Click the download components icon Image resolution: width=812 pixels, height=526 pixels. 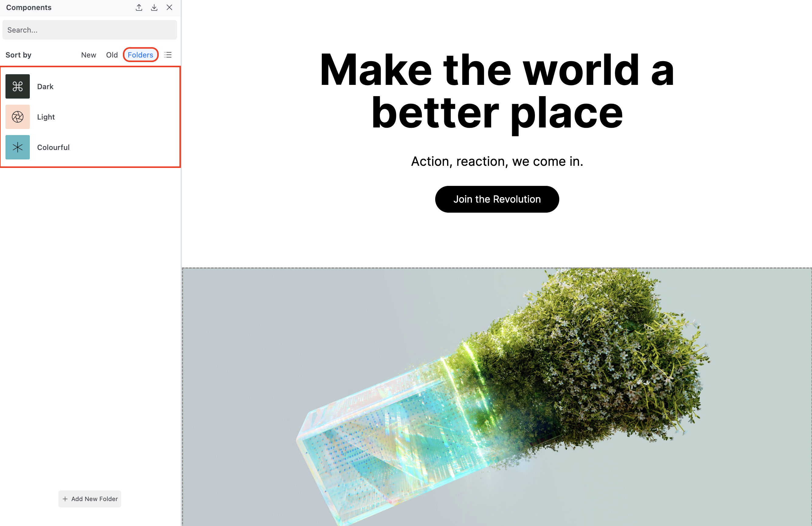coord(154,8)
